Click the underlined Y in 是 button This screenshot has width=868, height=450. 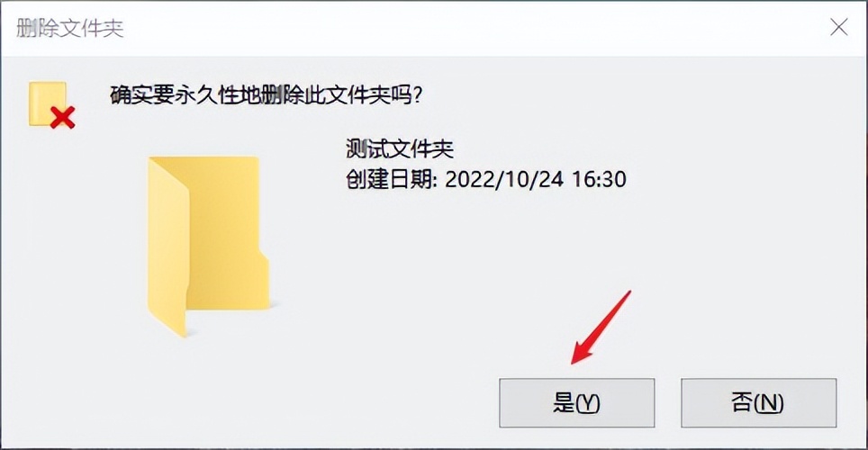click(x=587, y=403)
